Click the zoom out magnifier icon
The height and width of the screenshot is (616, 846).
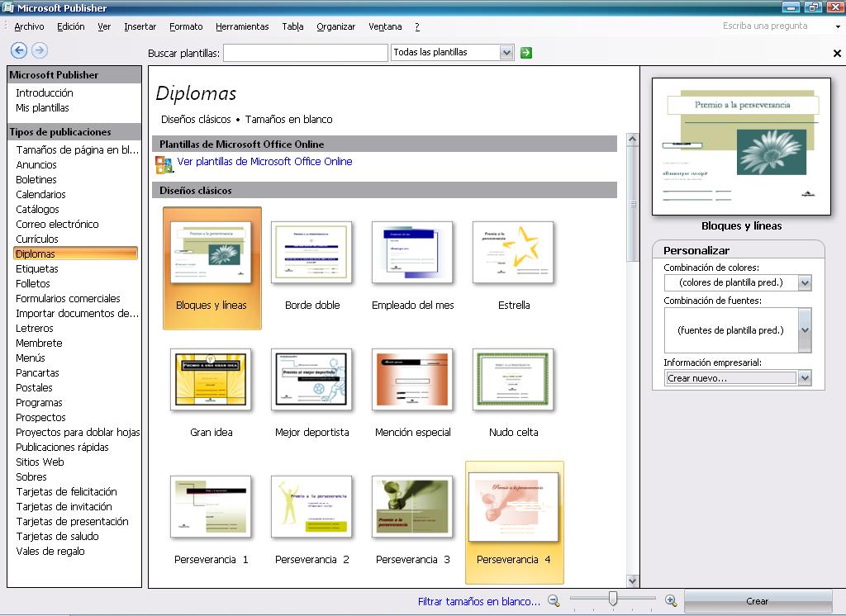pos(554,601)
